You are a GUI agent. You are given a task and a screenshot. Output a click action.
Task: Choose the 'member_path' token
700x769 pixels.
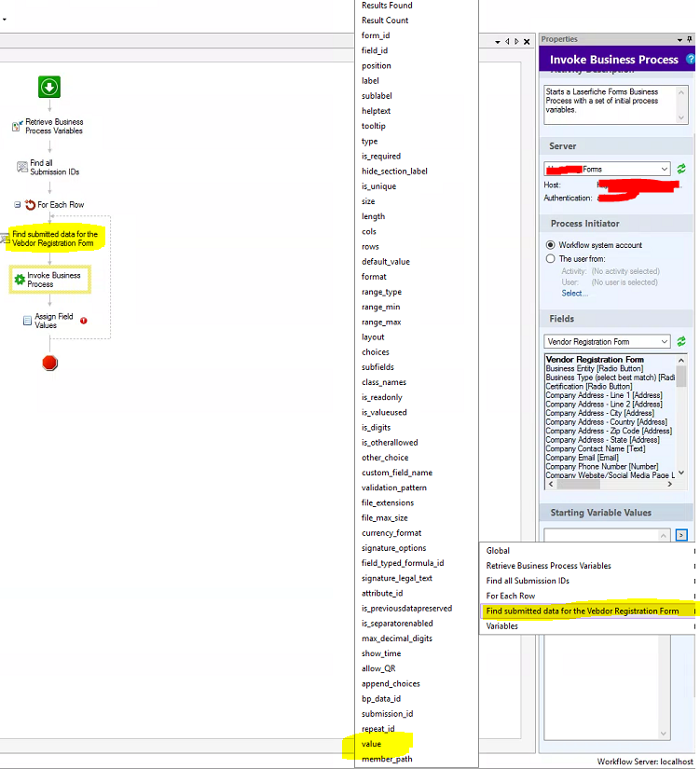[387, 759]
